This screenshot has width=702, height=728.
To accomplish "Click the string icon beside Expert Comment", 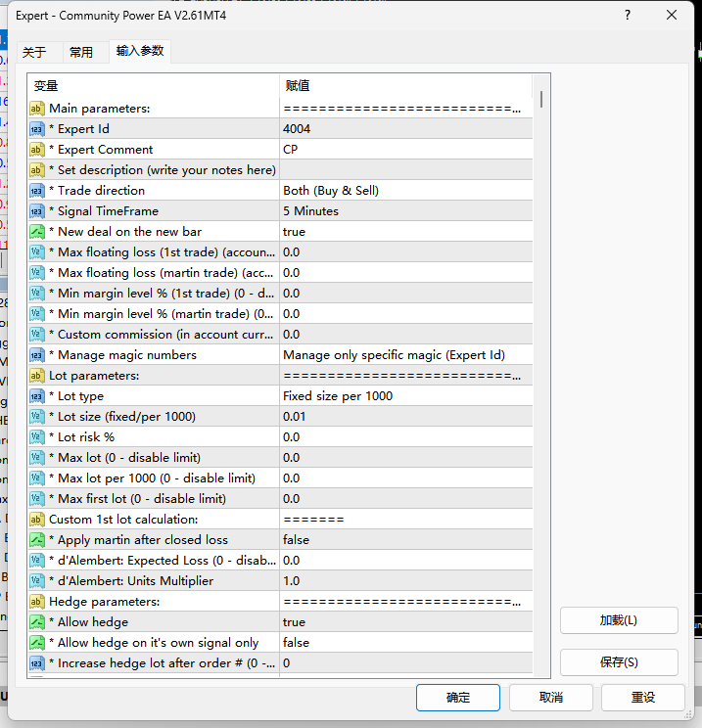I will tap(37, 150).
